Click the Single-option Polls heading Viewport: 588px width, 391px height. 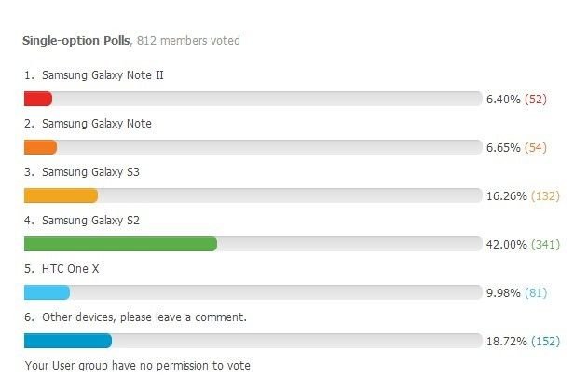pyautogui.click(x=76, y=40)
